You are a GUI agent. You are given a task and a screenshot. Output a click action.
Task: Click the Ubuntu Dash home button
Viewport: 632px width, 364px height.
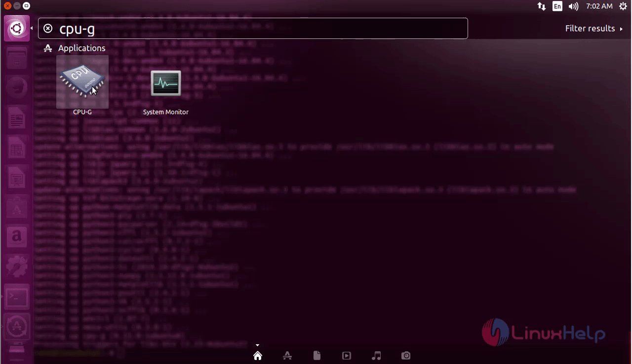tap(17, 29)
